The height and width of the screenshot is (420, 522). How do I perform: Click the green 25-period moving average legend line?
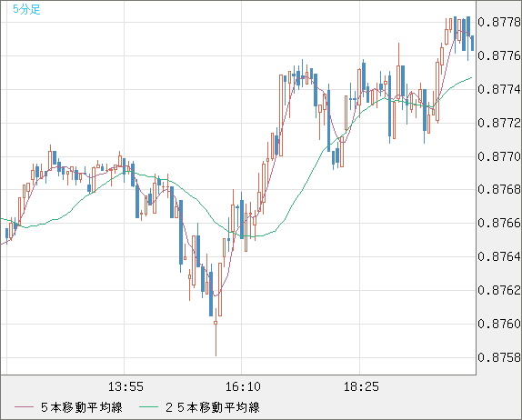(148, 407)
